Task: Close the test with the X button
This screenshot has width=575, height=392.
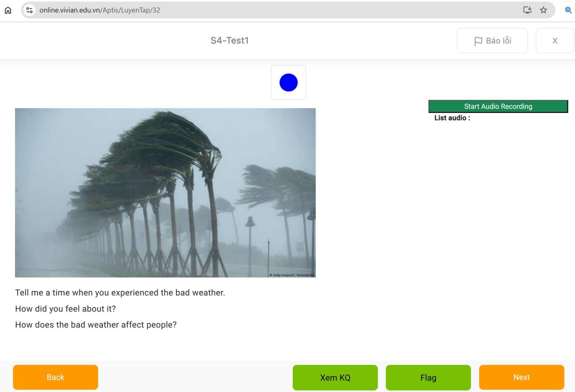Action: click(x=555, y=40)
